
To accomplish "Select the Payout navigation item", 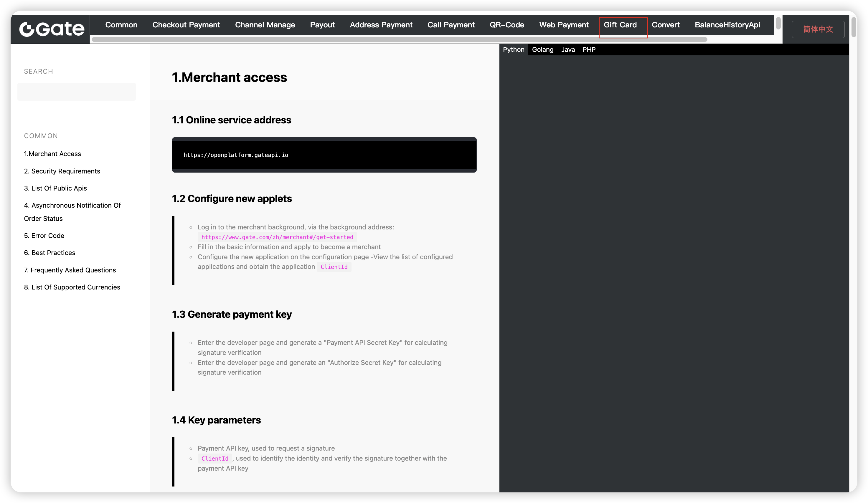I will click(x=322, y=25).
